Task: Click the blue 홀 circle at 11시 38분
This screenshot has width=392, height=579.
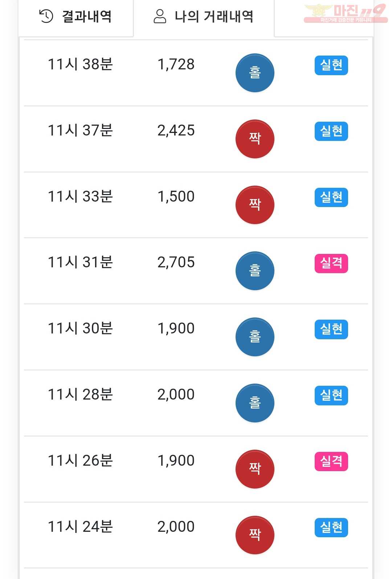Action: (255, 73)
